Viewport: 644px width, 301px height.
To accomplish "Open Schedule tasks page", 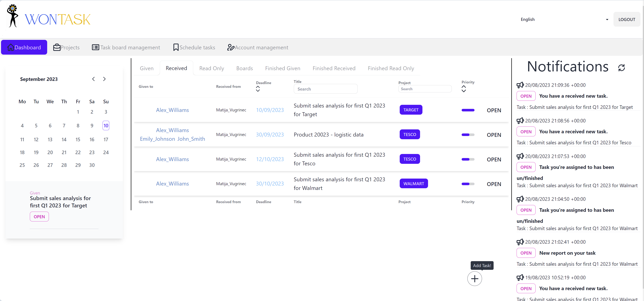I will click(194, 47).
